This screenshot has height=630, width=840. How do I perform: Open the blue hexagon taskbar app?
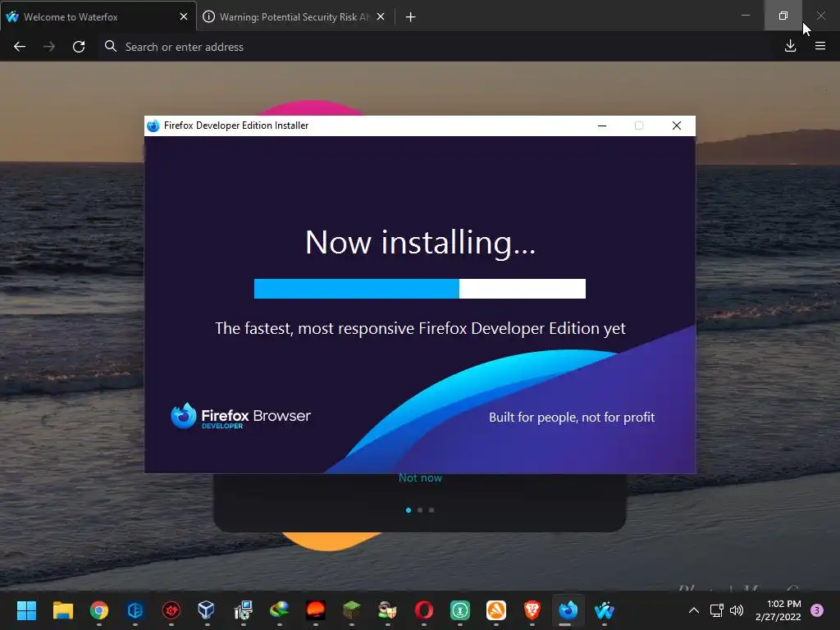(x=135, y=610)
